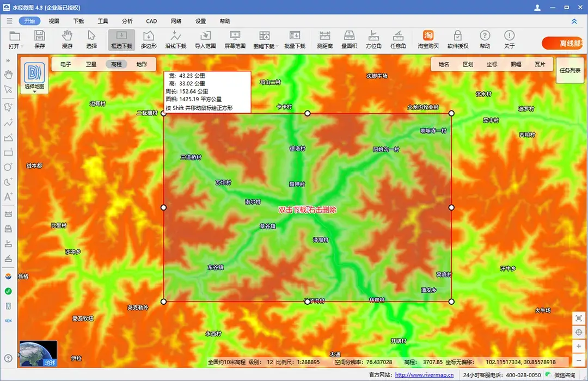Select the hand pan tool in left sidebar
Viewport: 588px width, 381px height.
tap(8, 75)
